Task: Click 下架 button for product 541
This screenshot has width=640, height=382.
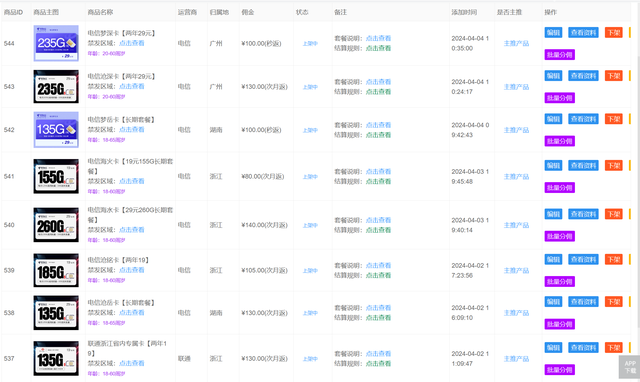Action: tap(613, 166)
